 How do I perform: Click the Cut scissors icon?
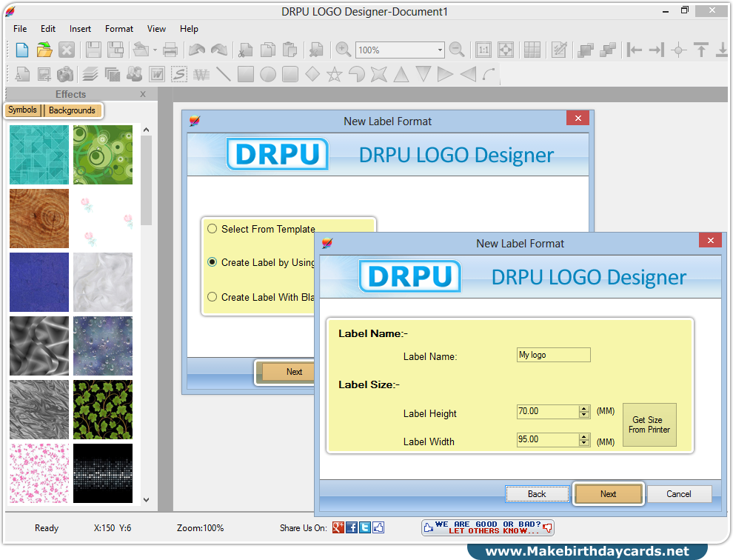[245, 50]
